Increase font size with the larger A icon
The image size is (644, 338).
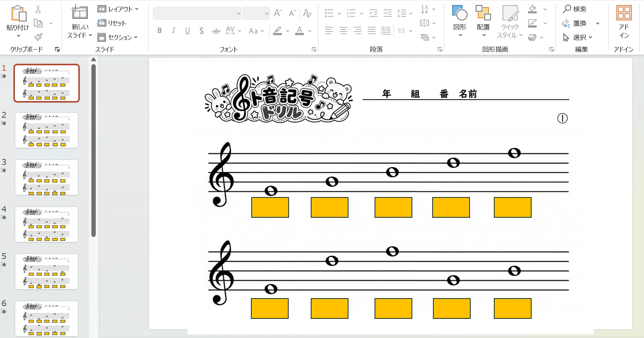pos(278,13)
